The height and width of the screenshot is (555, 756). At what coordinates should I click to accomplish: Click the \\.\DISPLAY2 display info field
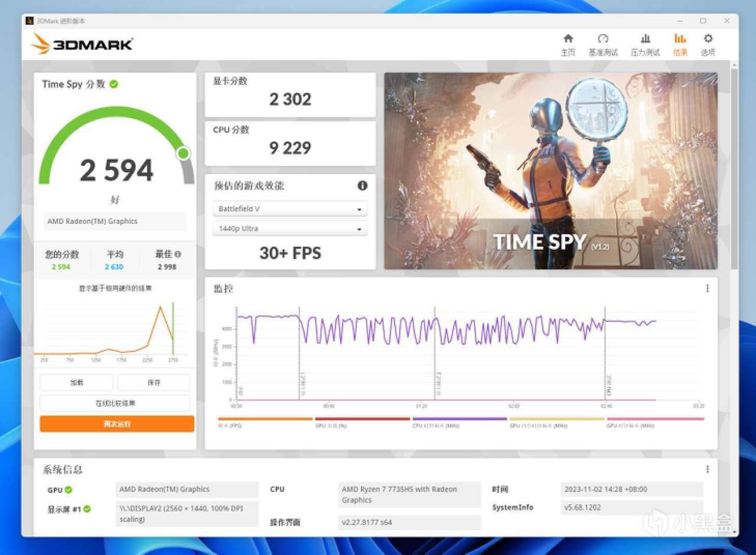[x=187, y=514]
